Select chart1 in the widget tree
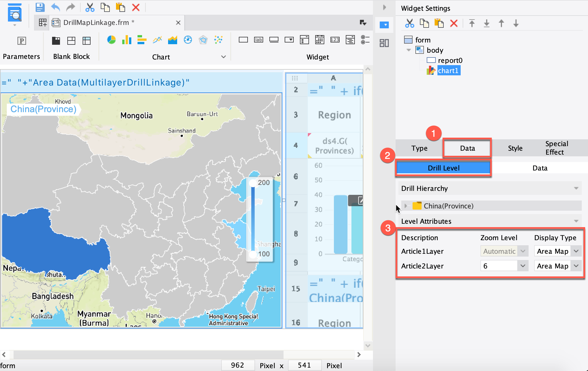Viewport: 588px width, 371px height. pyautogui.click(x=449, y=70)
